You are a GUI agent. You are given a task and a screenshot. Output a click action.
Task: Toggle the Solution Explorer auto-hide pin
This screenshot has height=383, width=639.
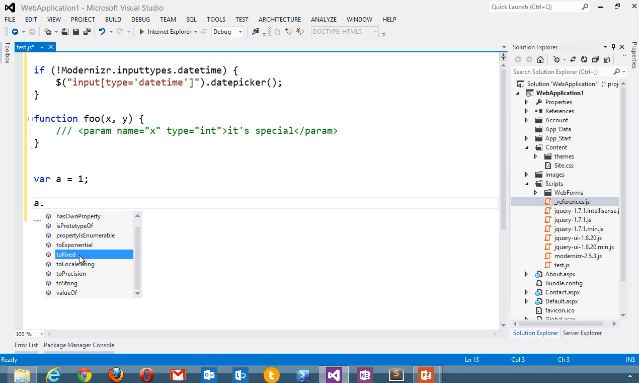coord(613,47)
